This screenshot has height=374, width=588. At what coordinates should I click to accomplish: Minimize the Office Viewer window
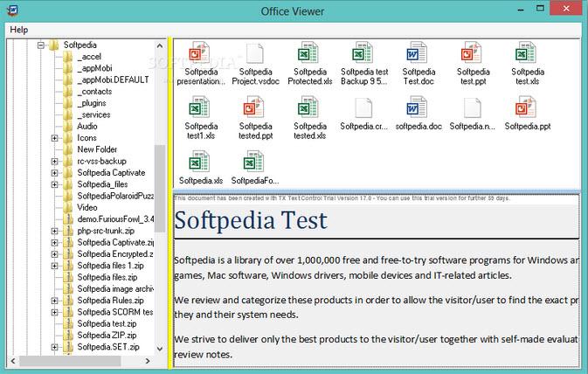coord(521,10)
